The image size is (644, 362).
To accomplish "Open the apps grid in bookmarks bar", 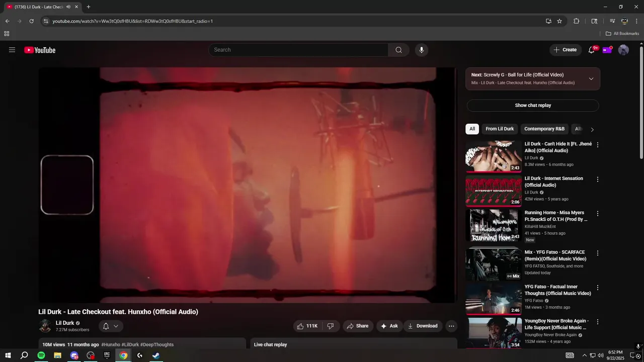I will (x=7, y=34).
